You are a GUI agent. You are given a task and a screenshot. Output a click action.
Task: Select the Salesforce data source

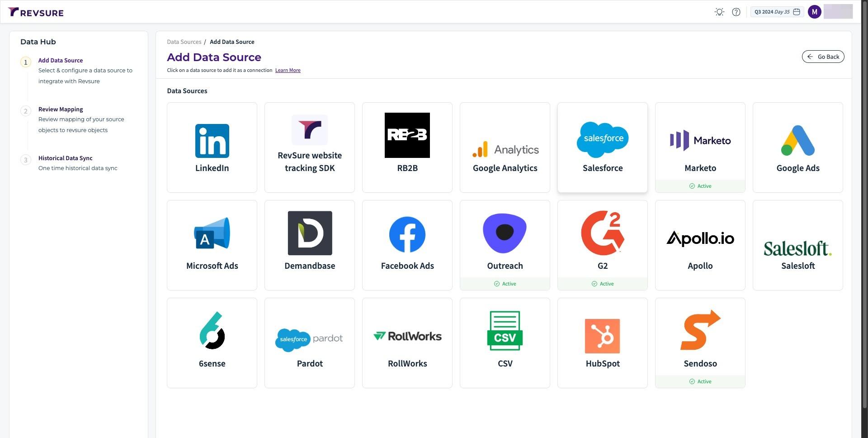pyautogui.click(x=603, y=148)
